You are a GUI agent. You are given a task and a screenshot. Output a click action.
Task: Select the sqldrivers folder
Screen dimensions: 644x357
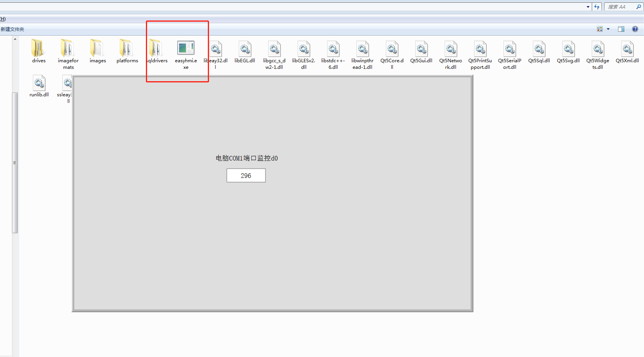pos(156,50)
